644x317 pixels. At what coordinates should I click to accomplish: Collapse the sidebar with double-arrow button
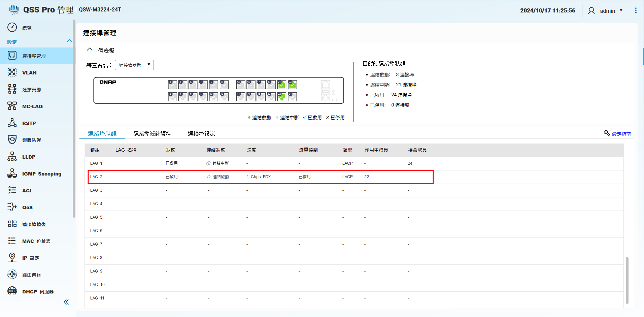click(x=66, y=302)
